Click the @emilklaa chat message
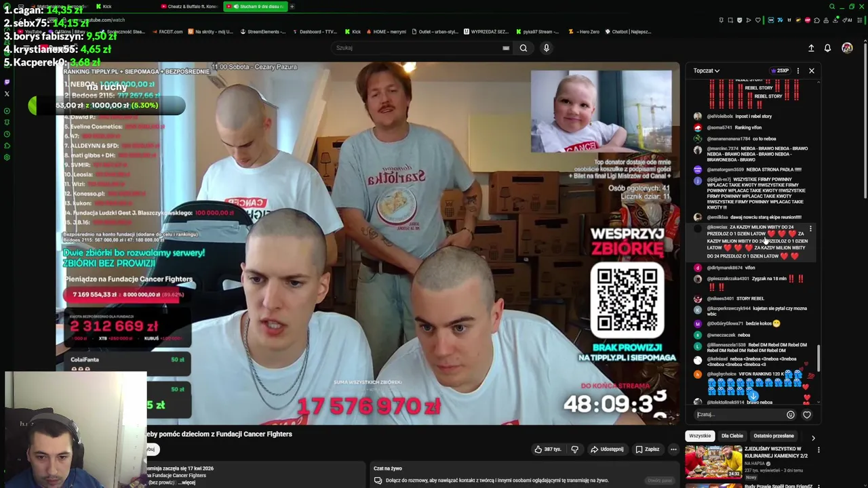 [x=754, y=218]
